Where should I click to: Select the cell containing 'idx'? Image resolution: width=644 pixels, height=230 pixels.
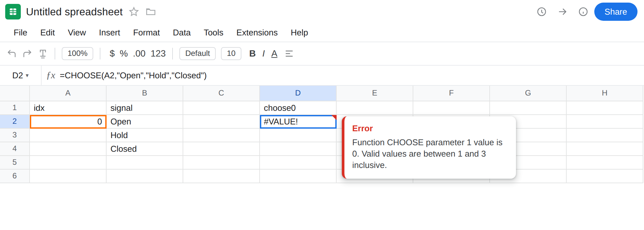coord(68,108)
